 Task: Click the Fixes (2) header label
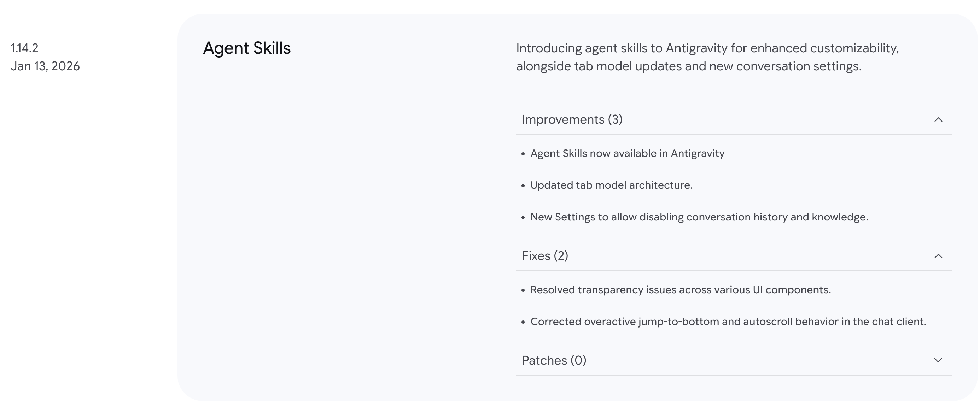pyautogui.click(x=545, y=256)
